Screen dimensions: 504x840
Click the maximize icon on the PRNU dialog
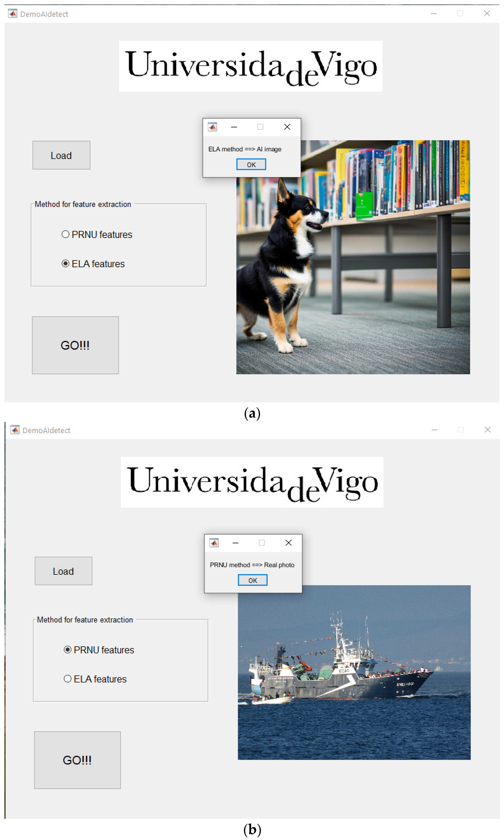coord(261,543)
